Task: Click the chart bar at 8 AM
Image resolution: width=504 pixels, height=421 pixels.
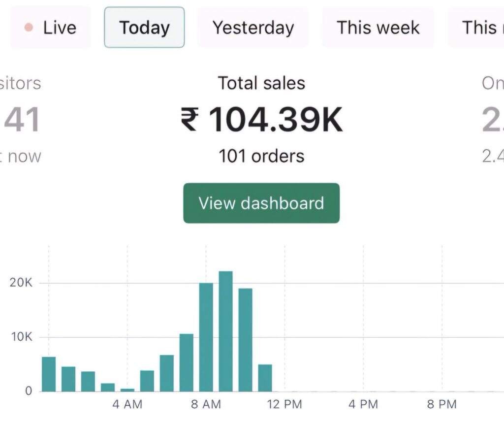Action: pos(206,337)
